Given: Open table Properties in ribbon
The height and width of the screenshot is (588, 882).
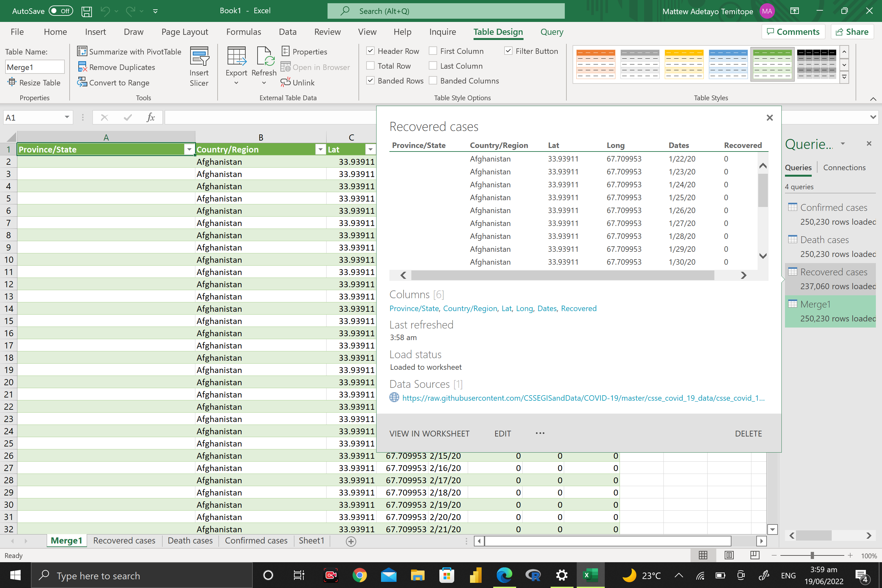Looking at the screenshot, I should click(304, 51).
